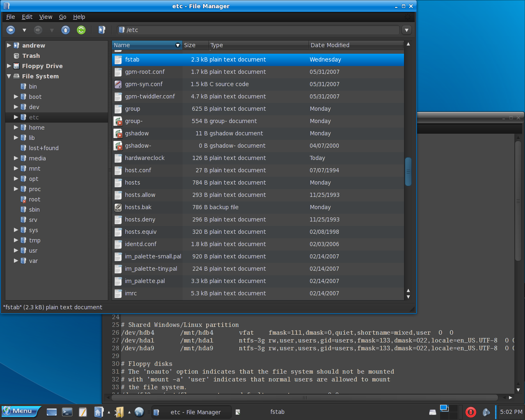Select the media folder in tree
Screen dimensions: 525x420
pyautogui.click(x=37, y=158)
